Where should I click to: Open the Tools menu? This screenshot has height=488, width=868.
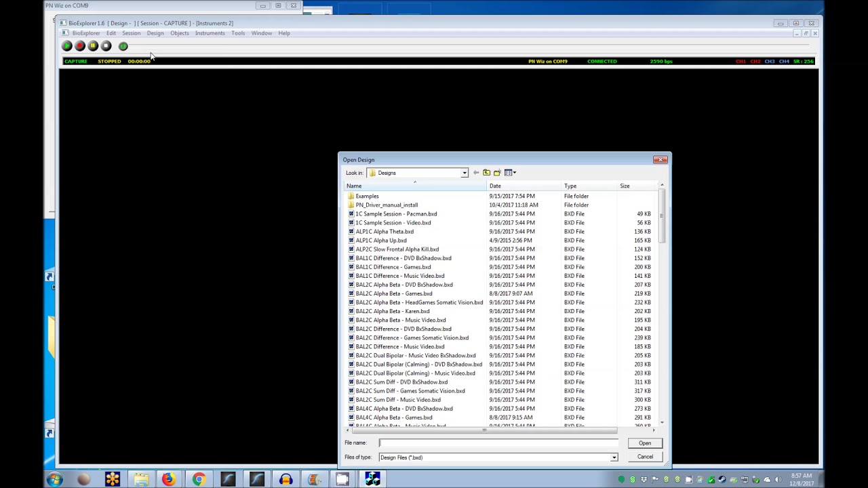point(238,33)
